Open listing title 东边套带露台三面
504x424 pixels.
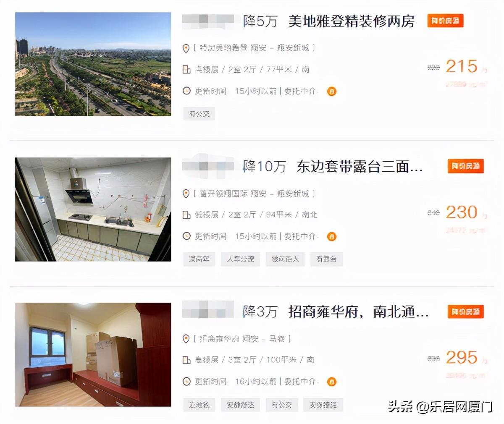point(360,167)
